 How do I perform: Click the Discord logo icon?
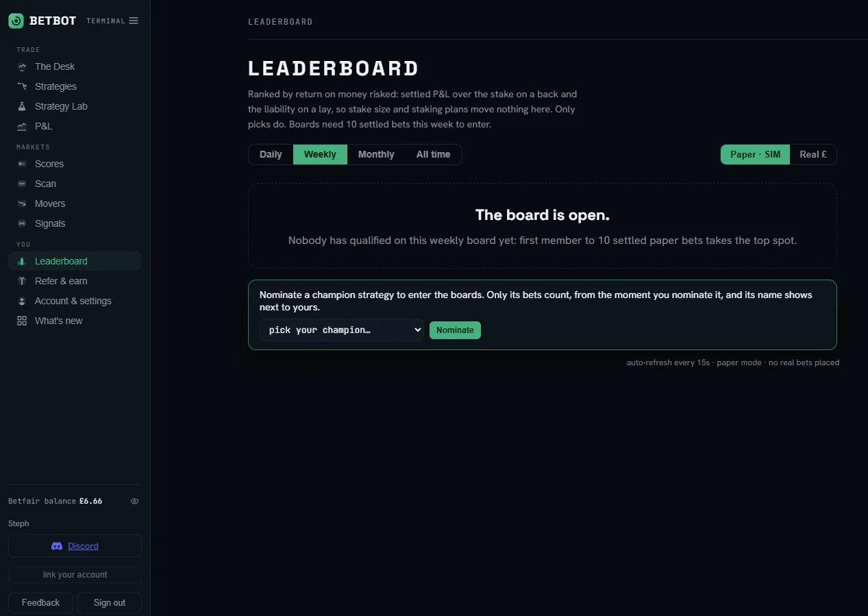point(57,546)
